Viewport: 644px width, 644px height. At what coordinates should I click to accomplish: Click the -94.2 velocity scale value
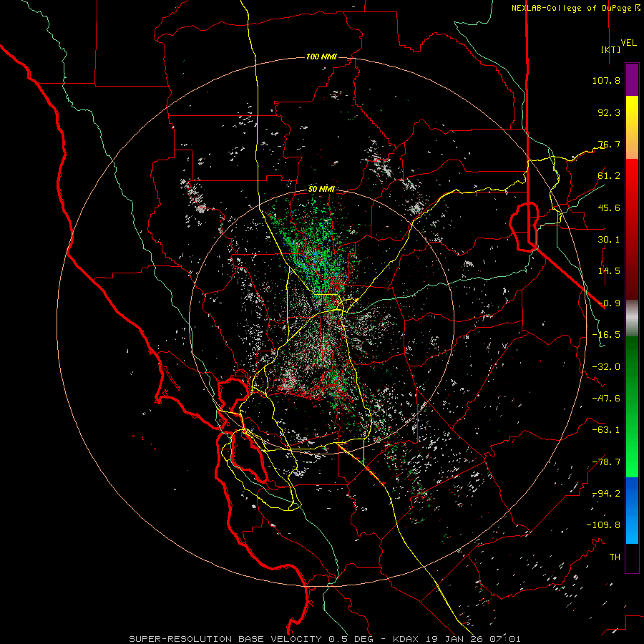click(x=606, y=494)
